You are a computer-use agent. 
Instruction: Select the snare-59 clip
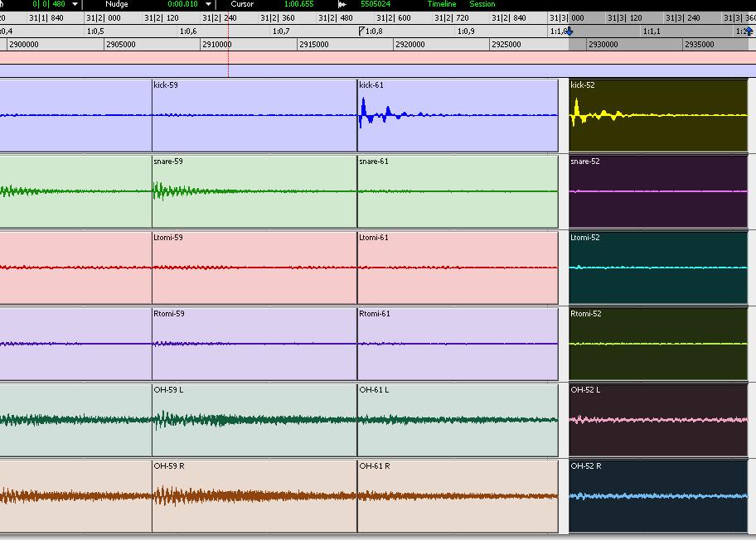click(x=254, y=191)
